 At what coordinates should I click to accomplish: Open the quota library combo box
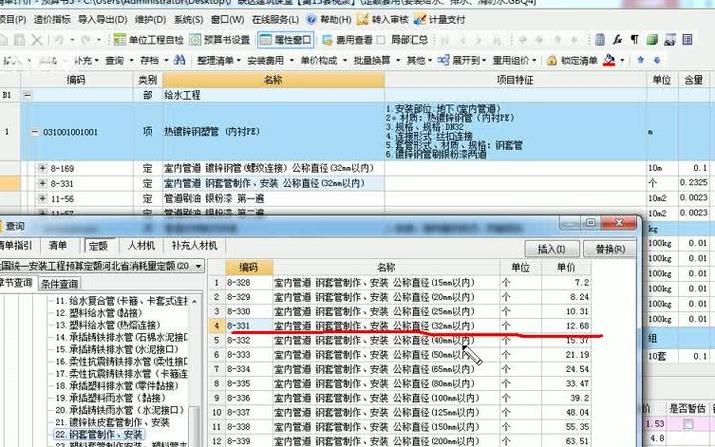(x=101, y=265)
